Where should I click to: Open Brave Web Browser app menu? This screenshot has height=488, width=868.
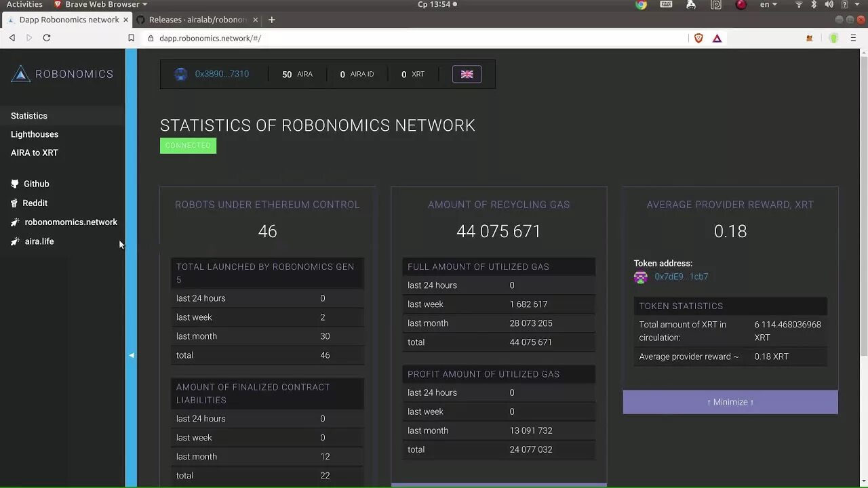[x=100, y=5]
